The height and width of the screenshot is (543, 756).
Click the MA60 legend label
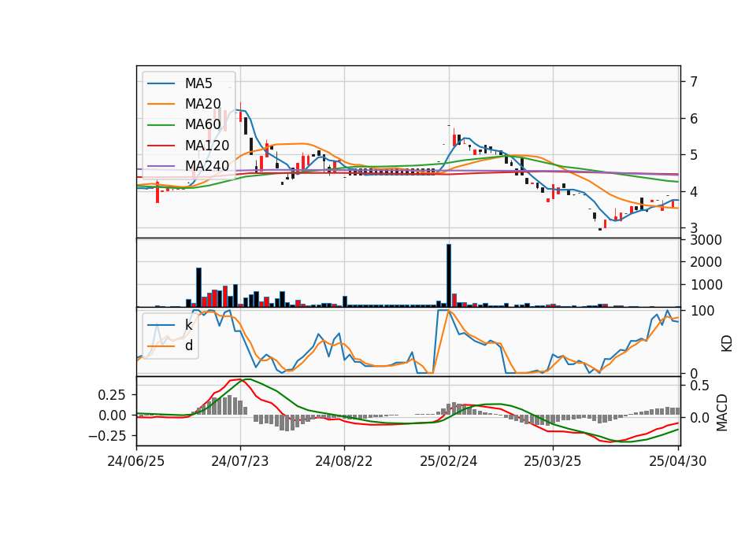click(202, 125)
